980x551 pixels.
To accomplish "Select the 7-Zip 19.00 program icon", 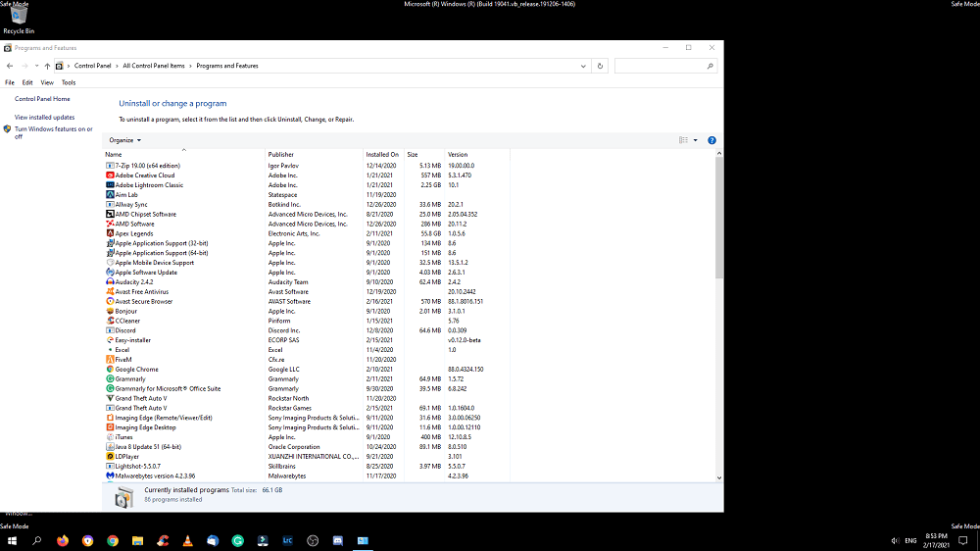I will pos(110,166).
